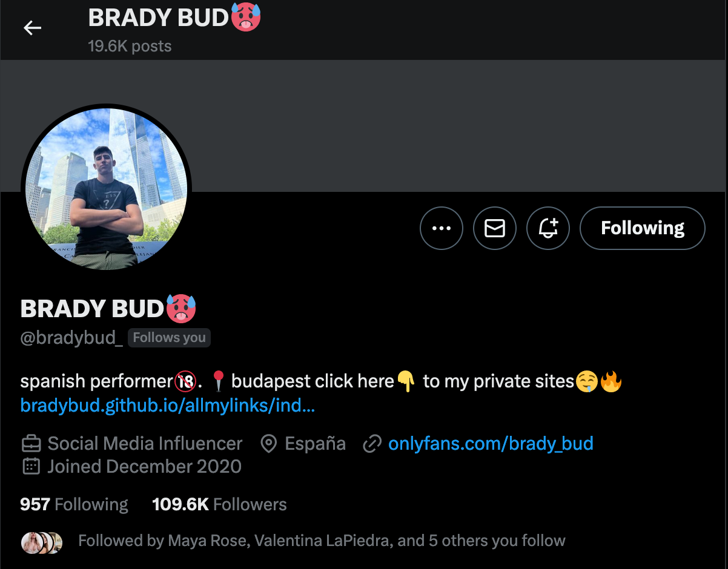The image size is (728, 569).
Task: Click the 'Followed by Maya Rose' text
Action: coord(322,541)
